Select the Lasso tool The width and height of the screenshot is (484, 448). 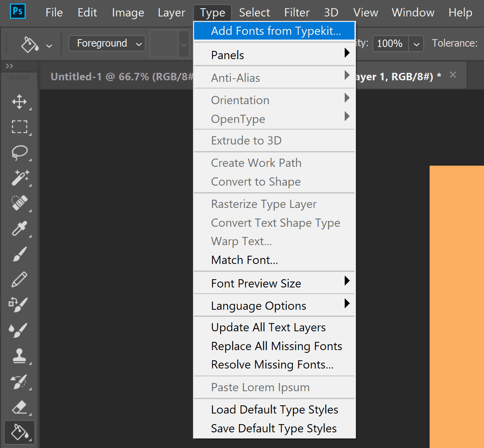pos(19,153)
